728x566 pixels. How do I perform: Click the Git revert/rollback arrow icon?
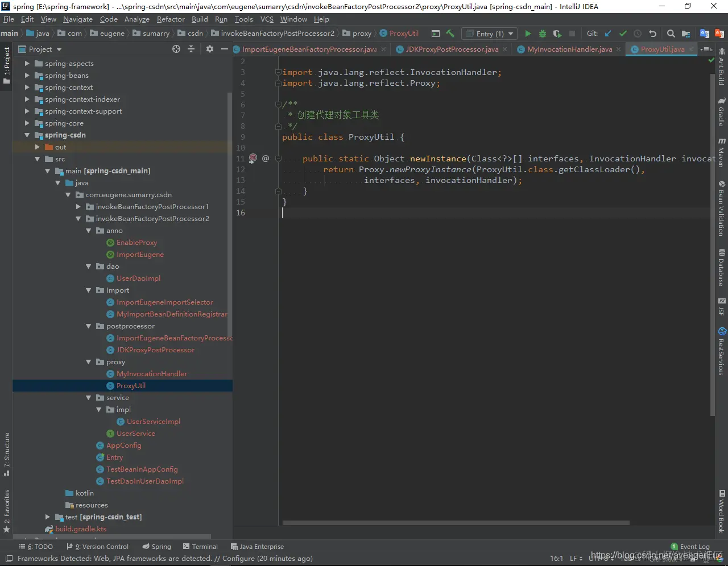point(652,34)
